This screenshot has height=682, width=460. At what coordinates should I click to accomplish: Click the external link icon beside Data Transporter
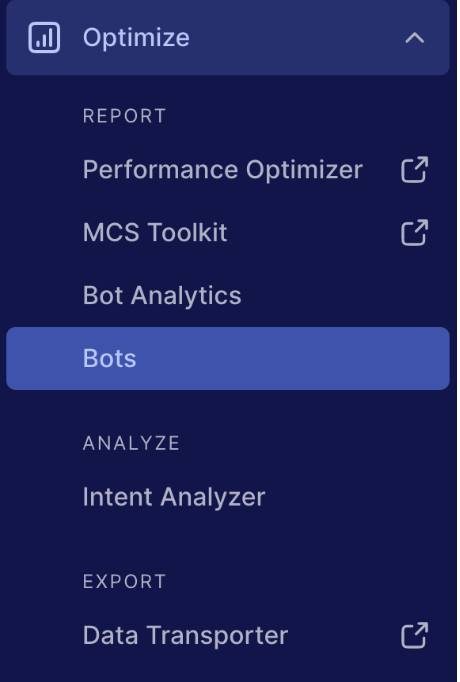[x=414, y=635]
